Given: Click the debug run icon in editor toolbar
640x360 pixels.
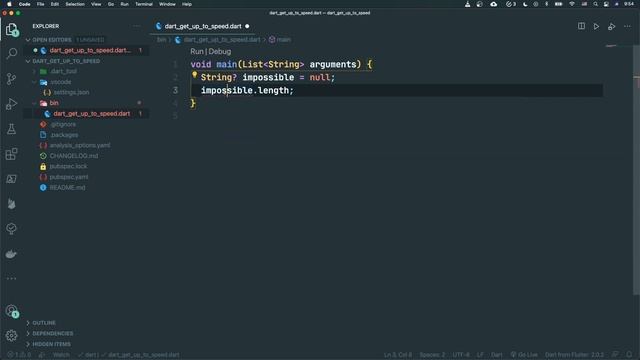Looking at the screenshot, I should pos(611,27).
